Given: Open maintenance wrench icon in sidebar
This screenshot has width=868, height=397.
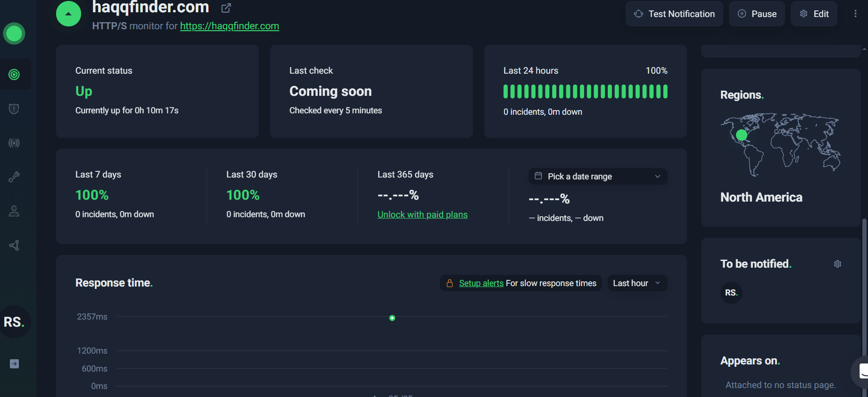Looking at the screenshot, I should [x=14, y=177].
